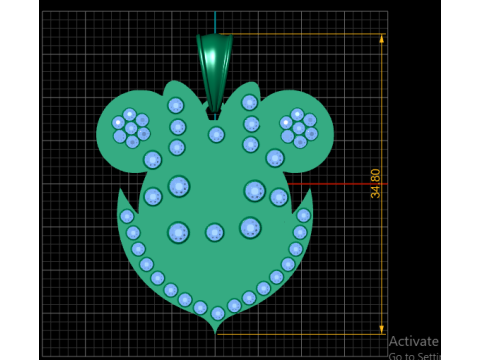This screenshot has height=360, width=480.
Task: Select center gem of right ear flower cluster
Action: click(299, 128)
